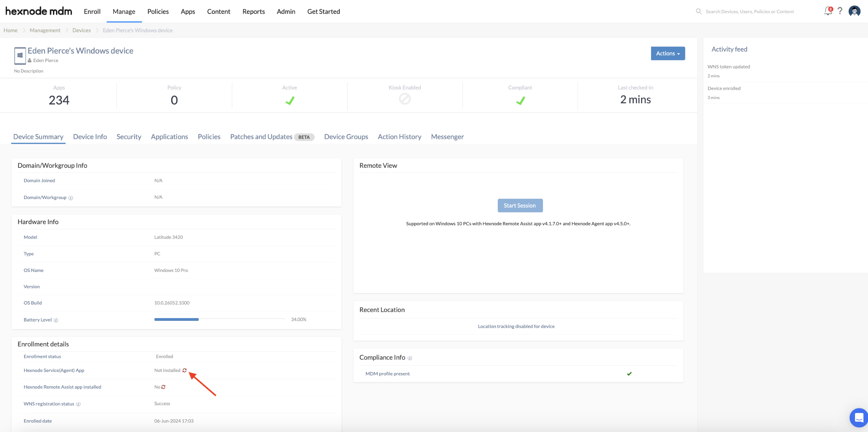Open the Enroll menu

click(x=92, y=12)
